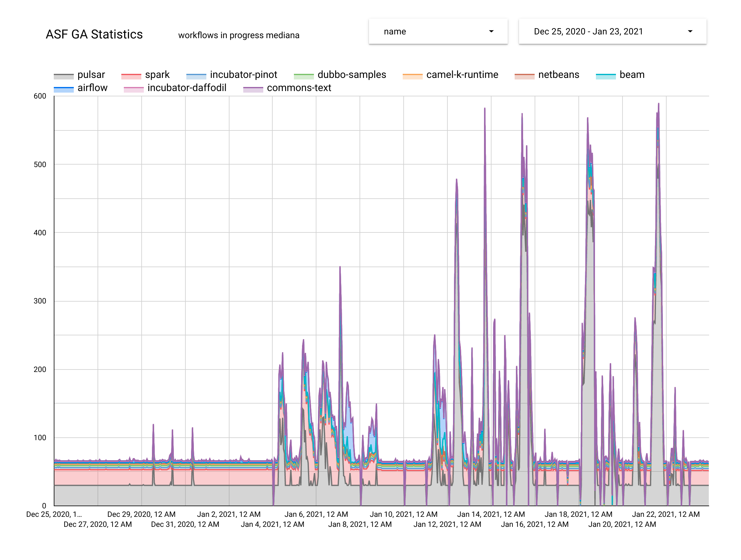Click the ASF GA Statistics title
Screen dimensions: 741x560
(x=94, y=34)
